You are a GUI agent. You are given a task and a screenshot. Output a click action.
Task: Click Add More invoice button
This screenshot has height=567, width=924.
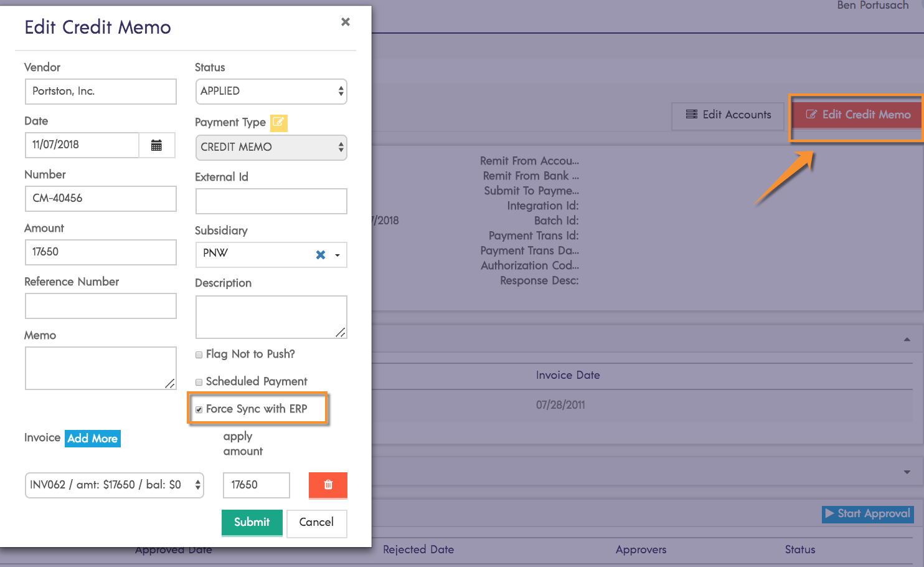click(92, 439)
